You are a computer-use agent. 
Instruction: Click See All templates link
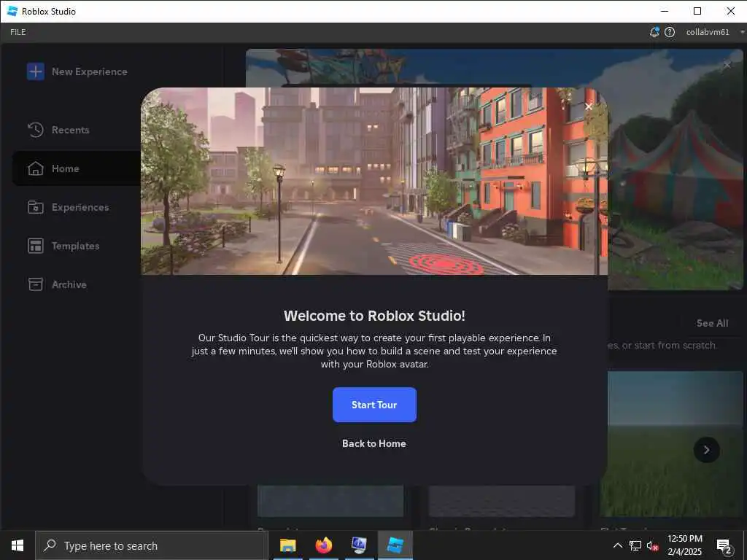click(x=712, y=323)
